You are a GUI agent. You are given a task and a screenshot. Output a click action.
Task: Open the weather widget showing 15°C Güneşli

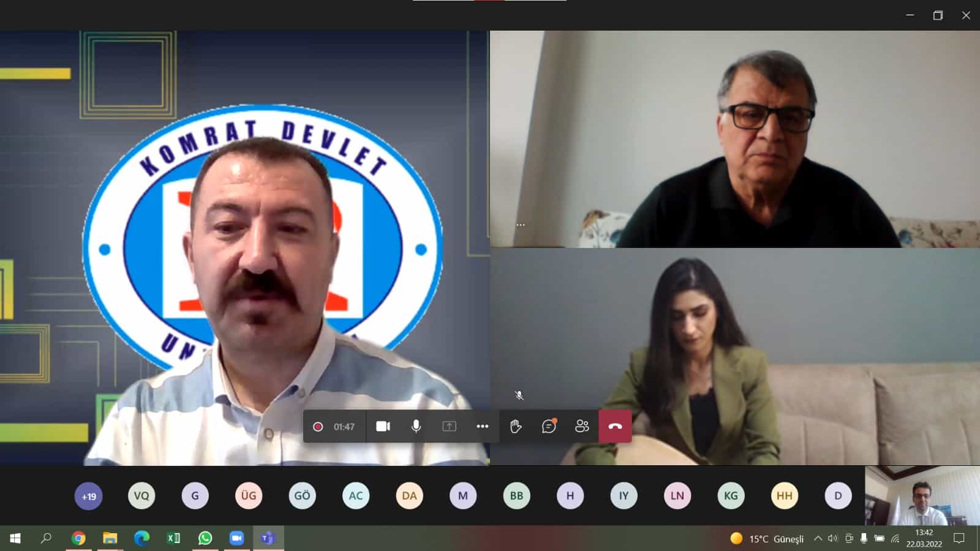(x=767, y=539)
